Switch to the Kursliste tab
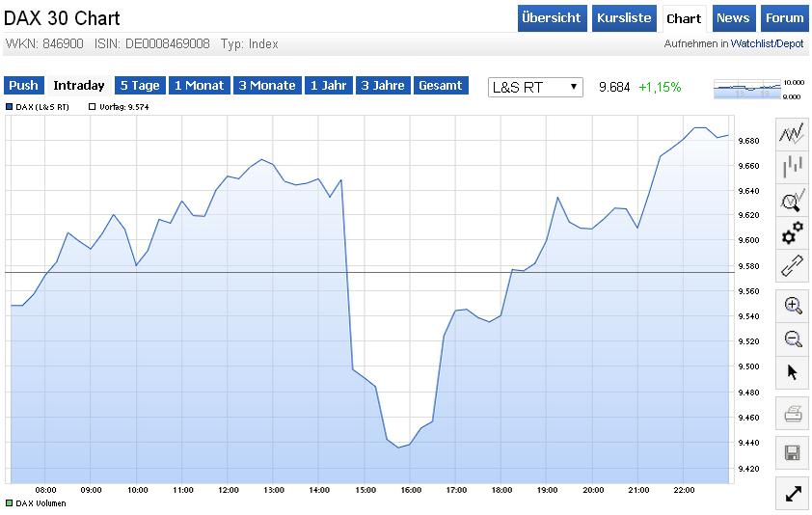Screen dimensions: 812x515 (x=624, y=18)
